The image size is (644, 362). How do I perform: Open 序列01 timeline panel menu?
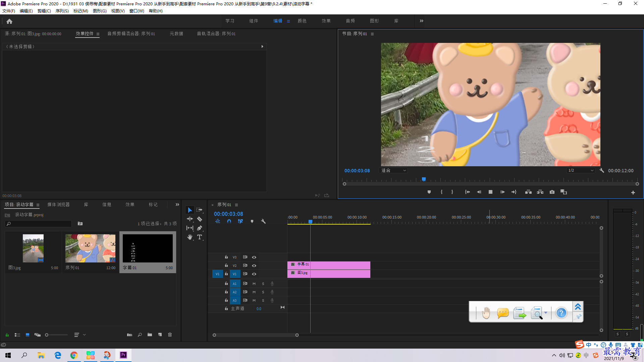click(x=236, y=205)
